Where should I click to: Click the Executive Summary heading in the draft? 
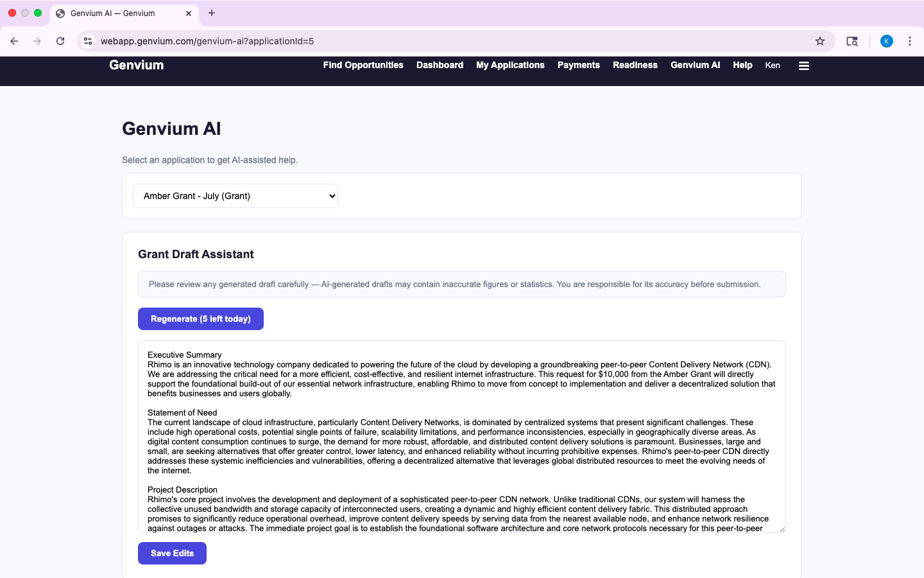(x=184, y=355)
